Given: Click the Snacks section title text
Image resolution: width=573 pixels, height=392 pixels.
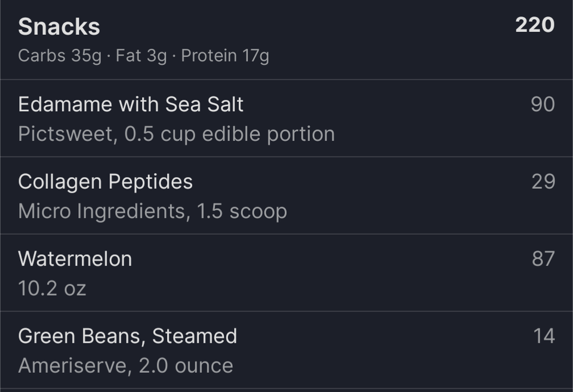Looking at the screenshot, I should pos(59,27).
